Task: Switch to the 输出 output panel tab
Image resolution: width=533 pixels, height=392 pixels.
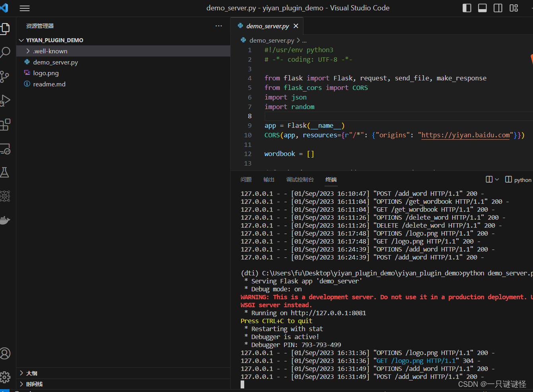Action: (x=269, y=179)
